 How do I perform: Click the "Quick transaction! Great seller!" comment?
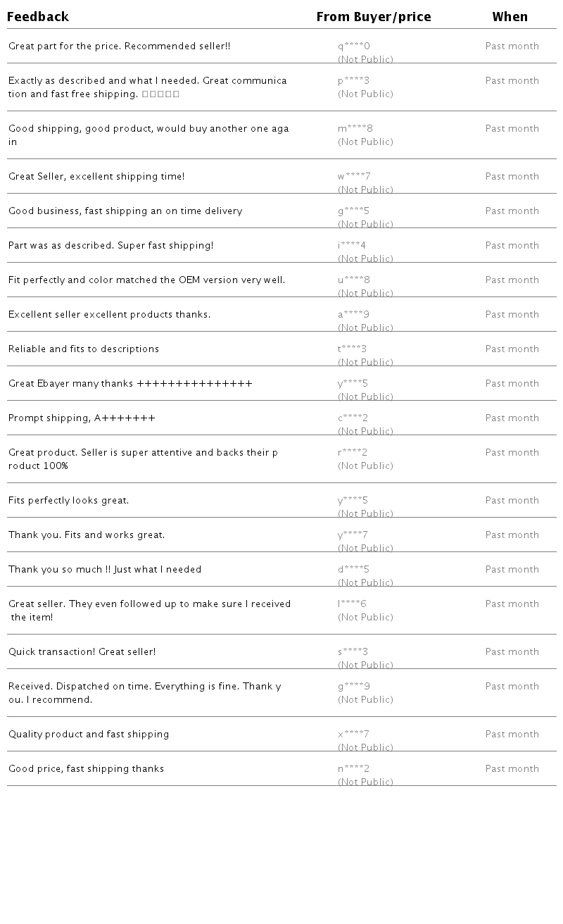click(x=82, y=652)
